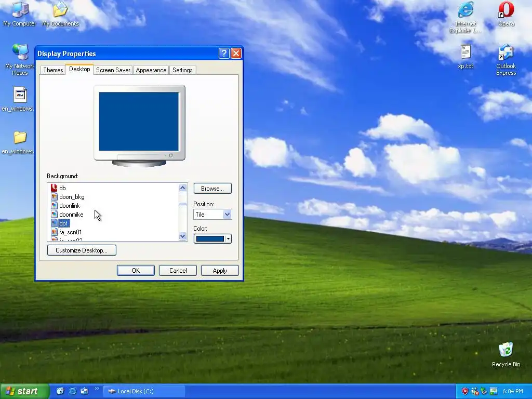
Task: Select the en_windows file icon on desktop
Action: pyautogui.click(x=19, y=99)
